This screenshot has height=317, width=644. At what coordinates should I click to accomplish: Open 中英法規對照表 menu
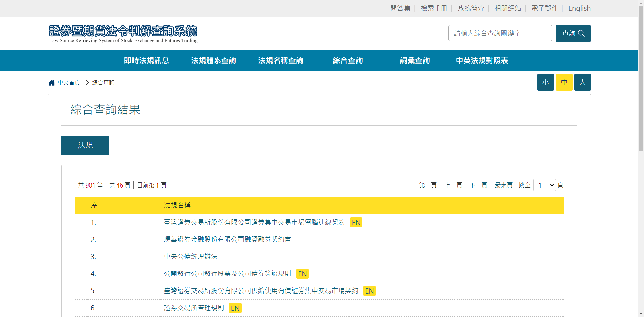coord(482,61)
